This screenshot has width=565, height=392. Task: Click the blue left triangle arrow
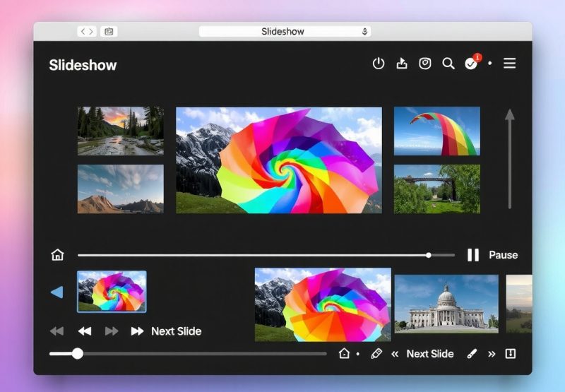coord(57,292)
